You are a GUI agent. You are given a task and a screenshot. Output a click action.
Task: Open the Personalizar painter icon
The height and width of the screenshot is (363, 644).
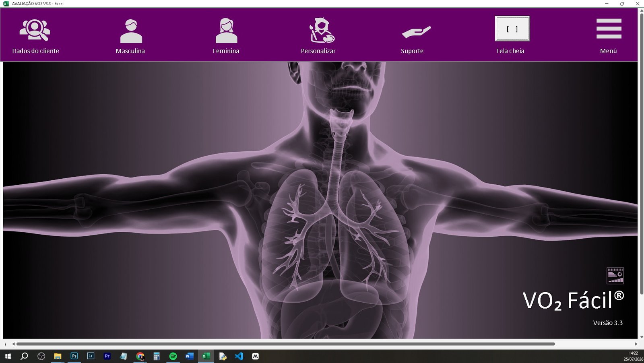322,30
